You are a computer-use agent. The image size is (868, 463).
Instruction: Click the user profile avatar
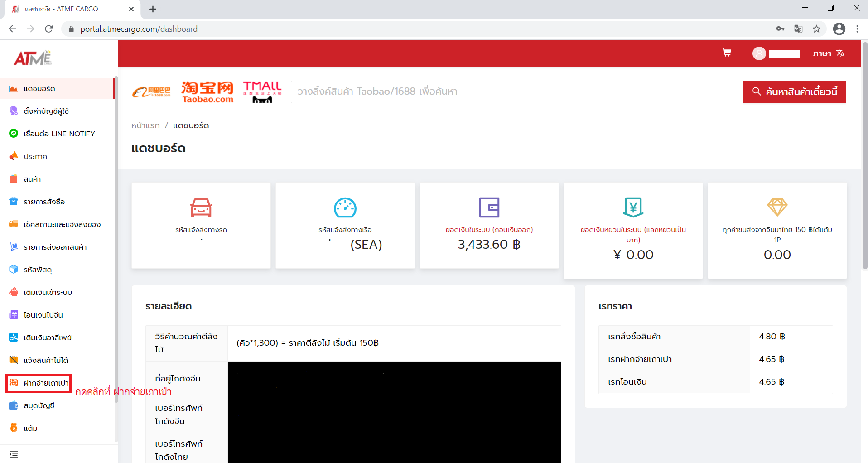click(x=759, y=53)
